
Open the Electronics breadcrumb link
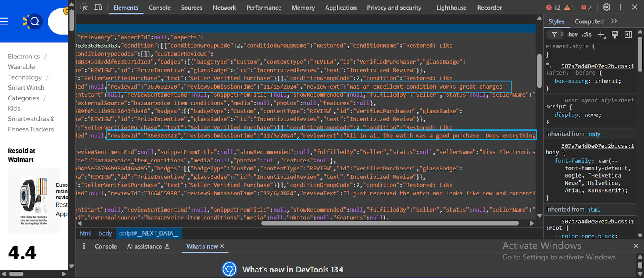[x=24, y=56]
